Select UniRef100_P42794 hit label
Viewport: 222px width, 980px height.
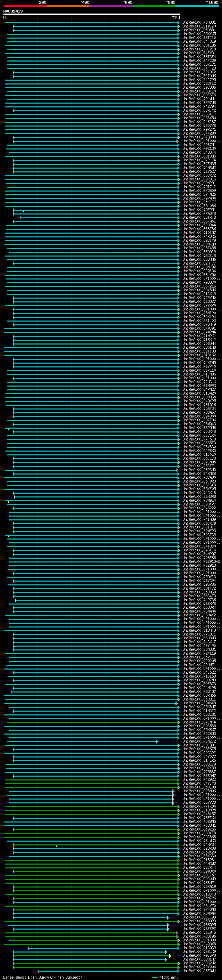[x=199, y=106]
